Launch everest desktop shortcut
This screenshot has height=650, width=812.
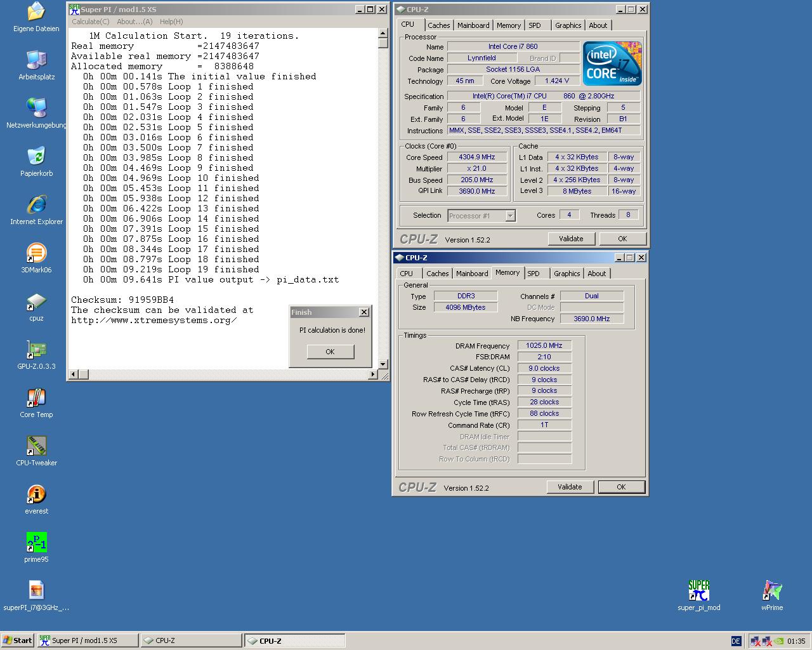[x=36, y=500]
